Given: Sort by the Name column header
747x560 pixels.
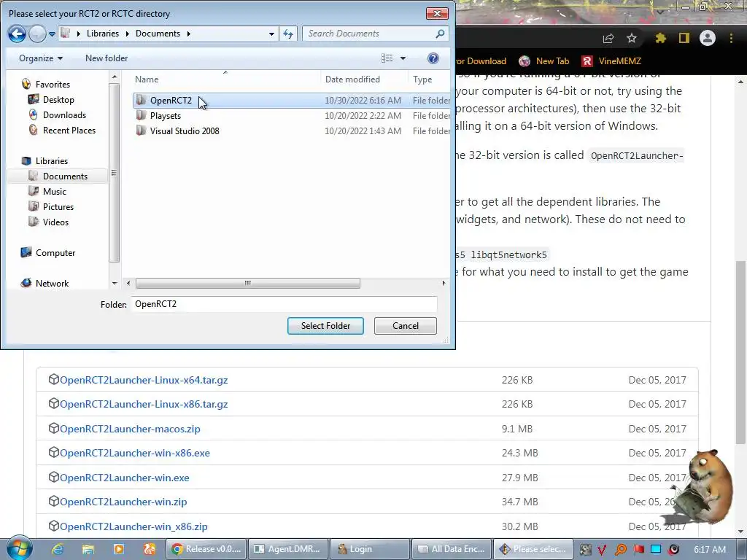Looking at the screenshot, I should pyautogui.click(x=225, y=79).
